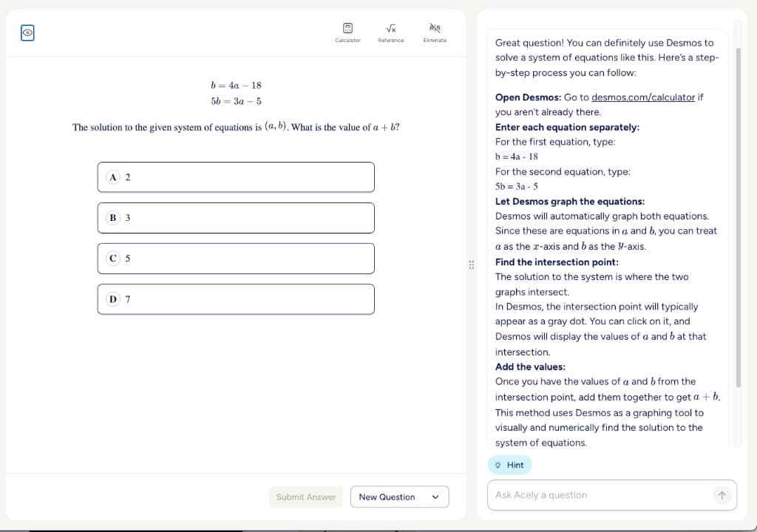
Task: Open the Reference formula sheet
Action: tap(391, 31)
